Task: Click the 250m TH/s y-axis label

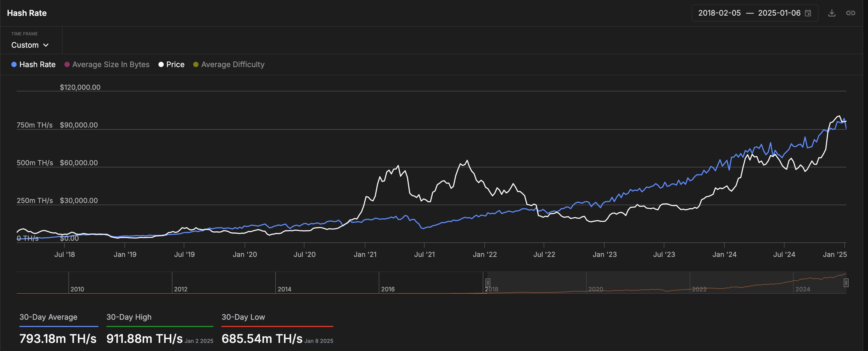Action: pyautogui.click(x=35, y=201)
